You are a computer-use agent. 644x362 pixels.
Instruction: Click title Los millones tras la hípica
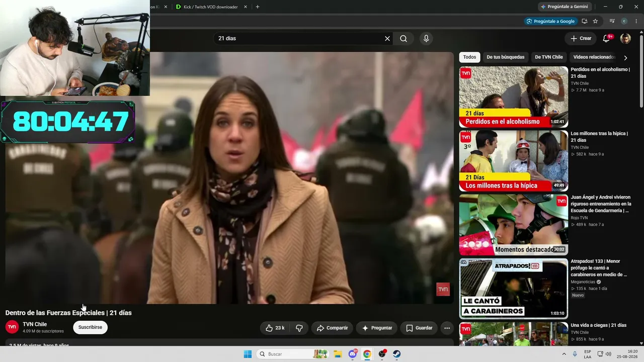point(599,137)
